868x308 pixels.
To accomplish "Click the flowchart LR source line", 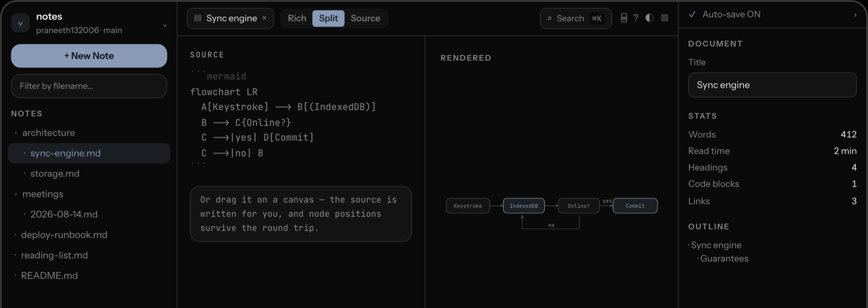I will click(x=224, y=92).
